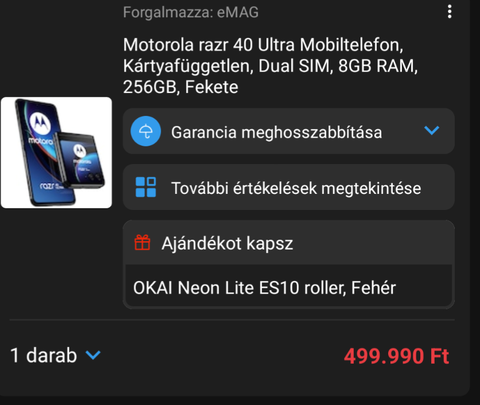Open the Motorola razr product thumbnail

coord(56,153)
